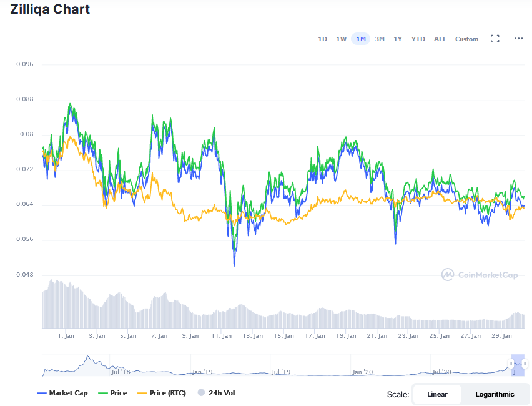
Task: Click the highlighted navigator selection window
Action: (x=518, y=365)
